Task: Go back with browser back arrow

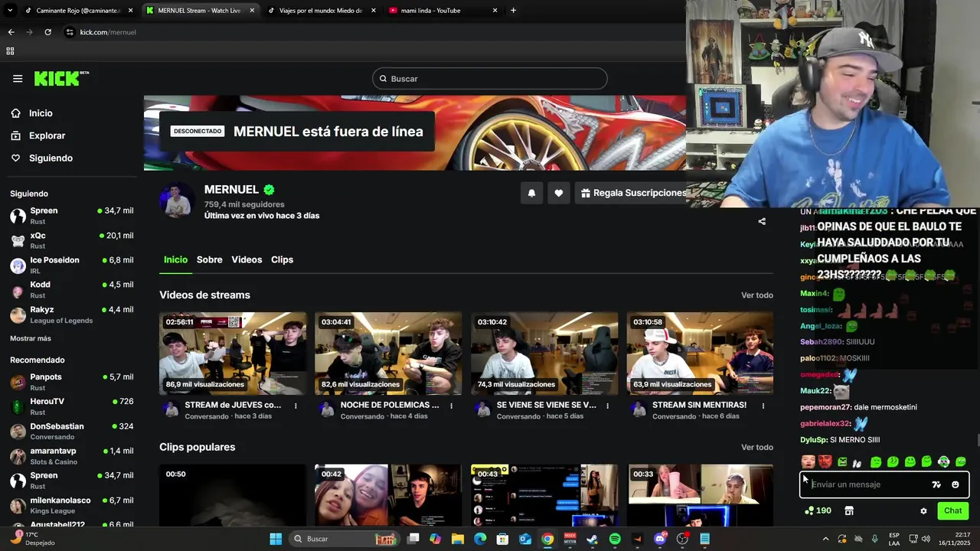Action: coord(11,32)
